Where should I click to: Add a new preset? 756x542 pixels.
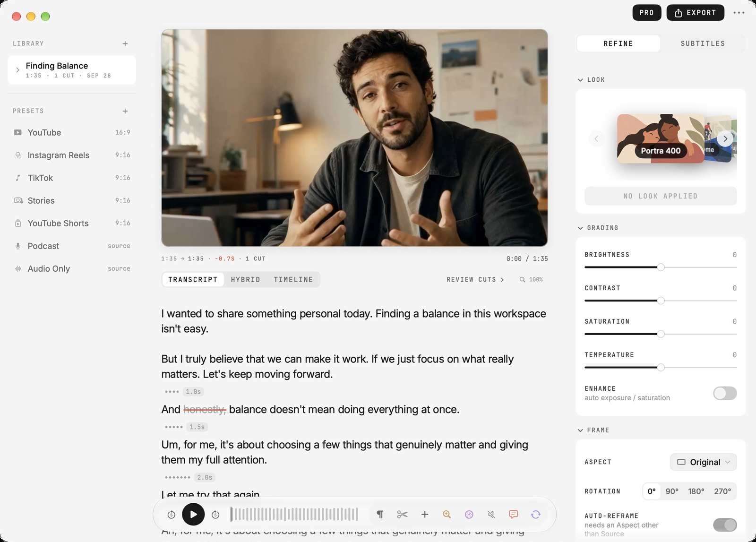pos(125,111)
